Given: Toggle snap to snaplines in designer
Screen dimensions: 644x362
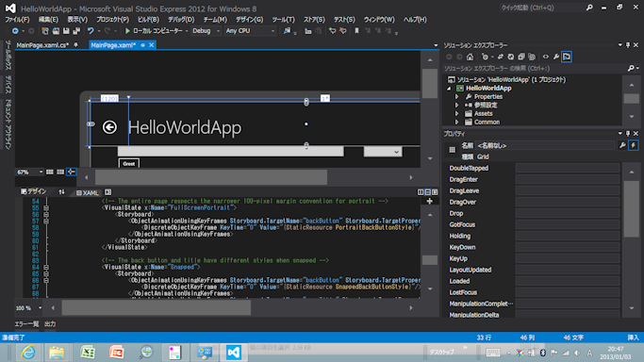Looking at the screenshot, I should [x=71, y=172].
